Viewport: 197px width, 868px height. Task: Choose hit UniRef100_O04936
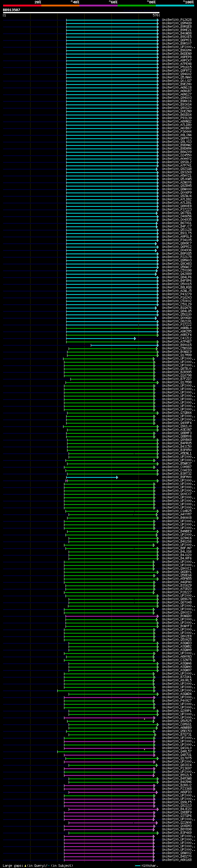(x=176, y=250)
